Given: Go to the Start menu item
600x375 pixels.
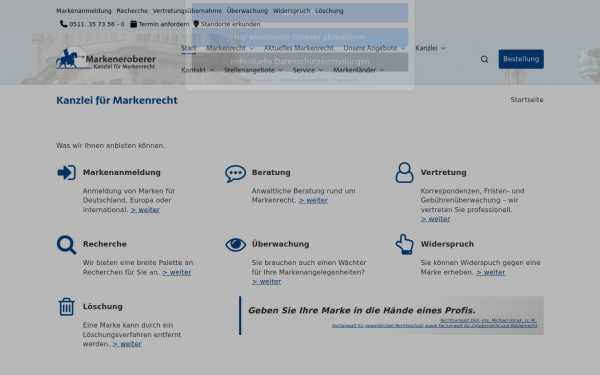Looking at the screenshot, I should 189,48.
